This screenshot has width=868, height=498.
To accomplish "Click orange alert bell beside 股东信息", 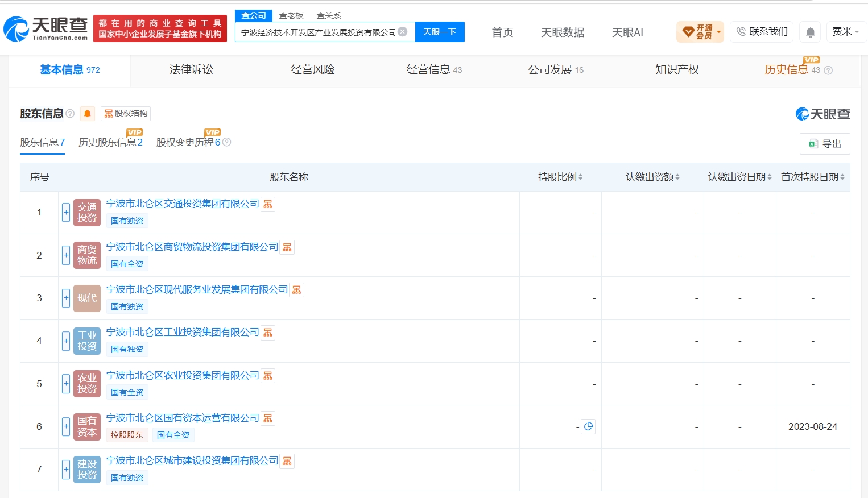I will [x=88, y=114].
